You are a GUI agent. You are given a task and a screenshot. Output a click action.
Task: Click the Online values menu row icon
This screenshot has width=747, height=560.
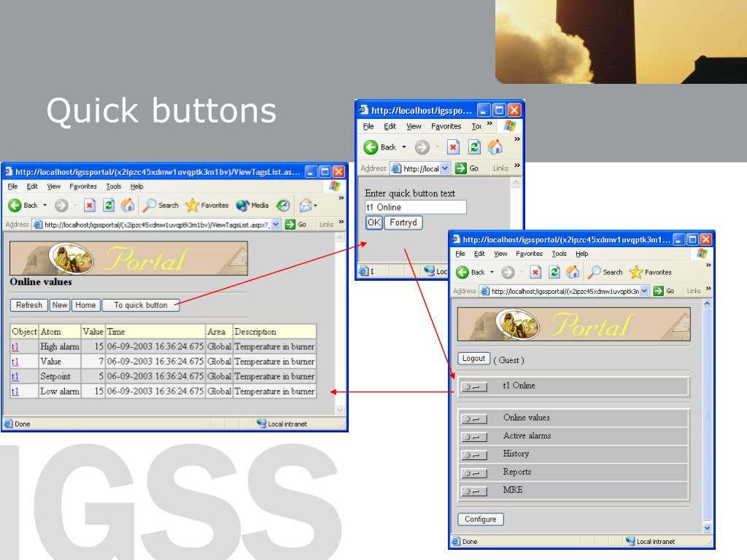point(474,419)
